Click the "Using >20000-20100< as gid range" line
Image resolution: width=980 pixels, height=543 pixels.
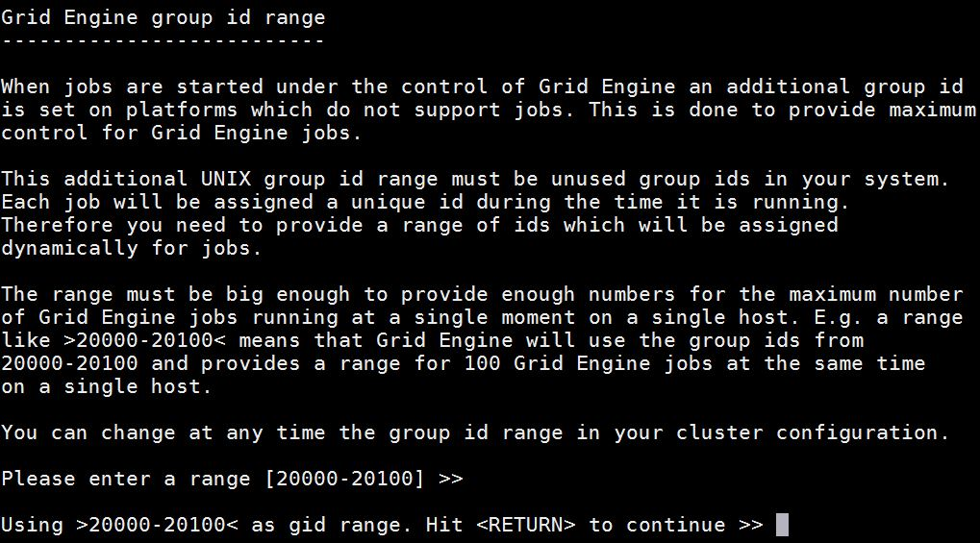tap(206, 525)
